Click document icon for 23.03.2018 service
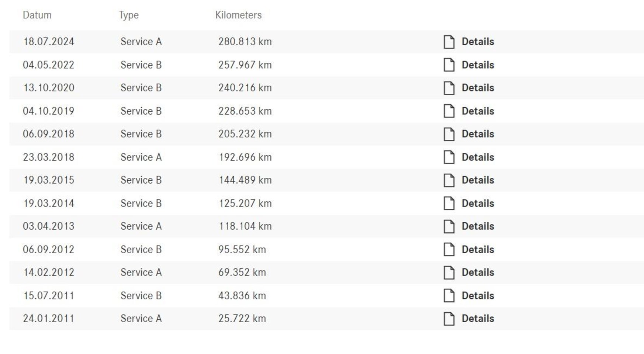644x354 pixels. click(x=449, y=157)
